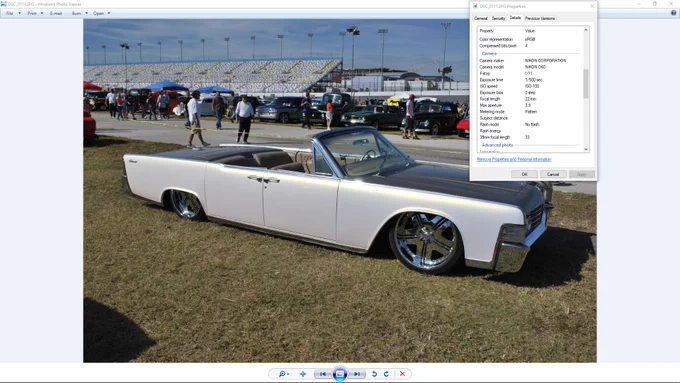Select the ISO speed property row
The image size is (680, 383).
coord(530,86)
